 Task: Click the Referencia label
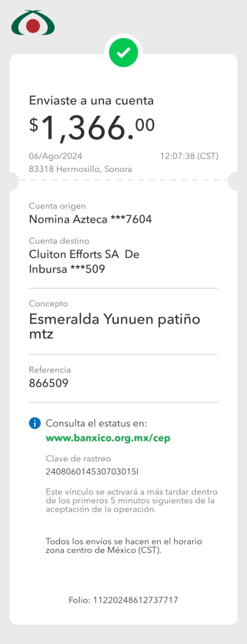(50, 370)
